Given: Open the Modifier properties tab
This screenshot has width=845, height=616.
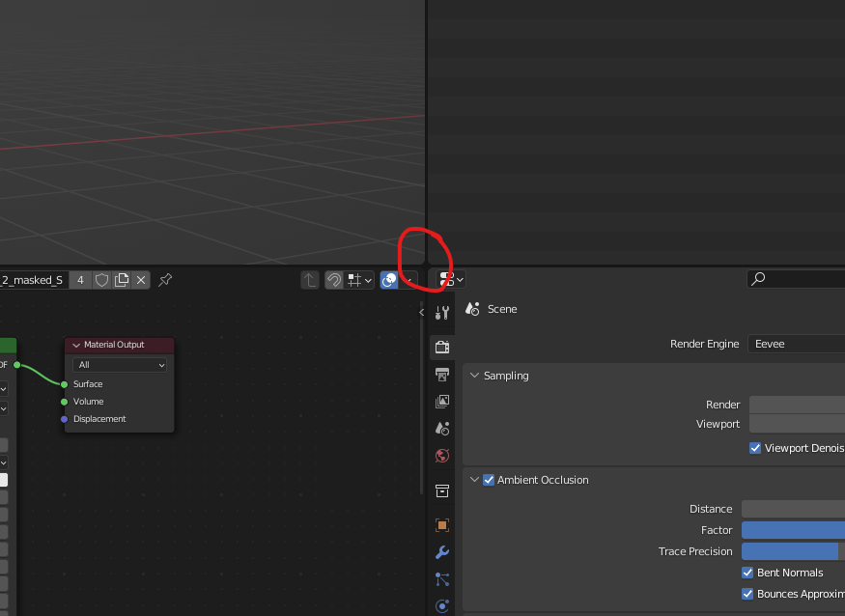Looking at the screenshot, I should [442, 552].
